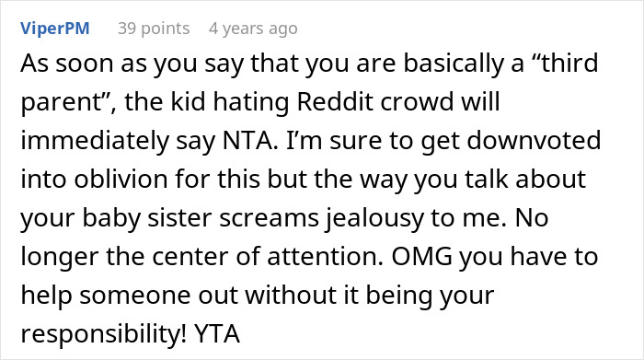Click the word screams in the comment
The width and height of the screenshot is (644, 360).
click(269, 218)
